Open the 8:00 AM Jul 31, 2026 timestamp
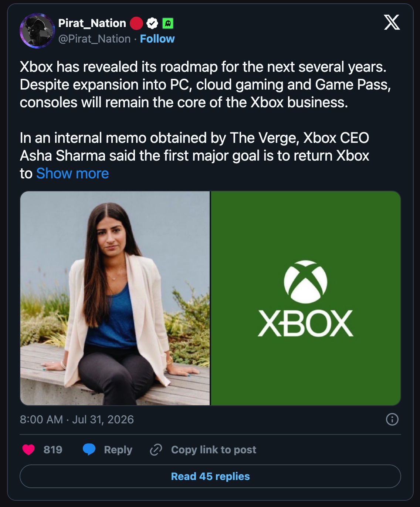Image resolution: width=420 pixels, height=507 pixels. click(x=77, y=419)
